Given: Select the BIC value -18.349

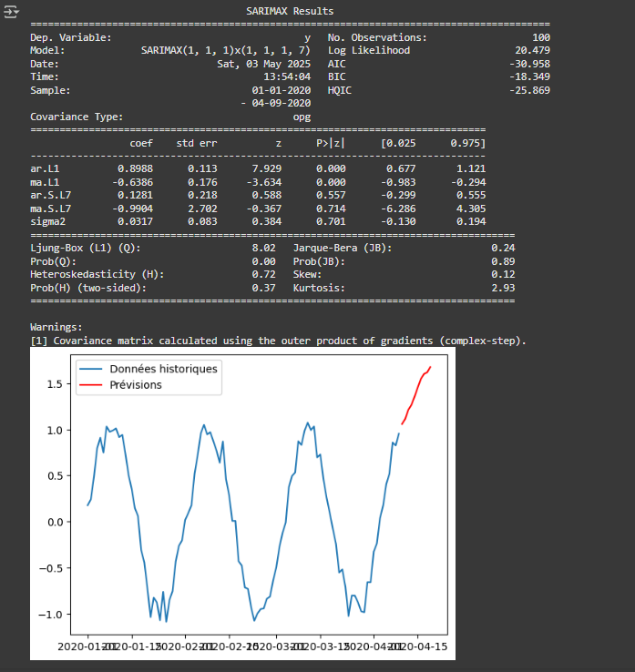Looking at the screenshot, I should [529, 76].
